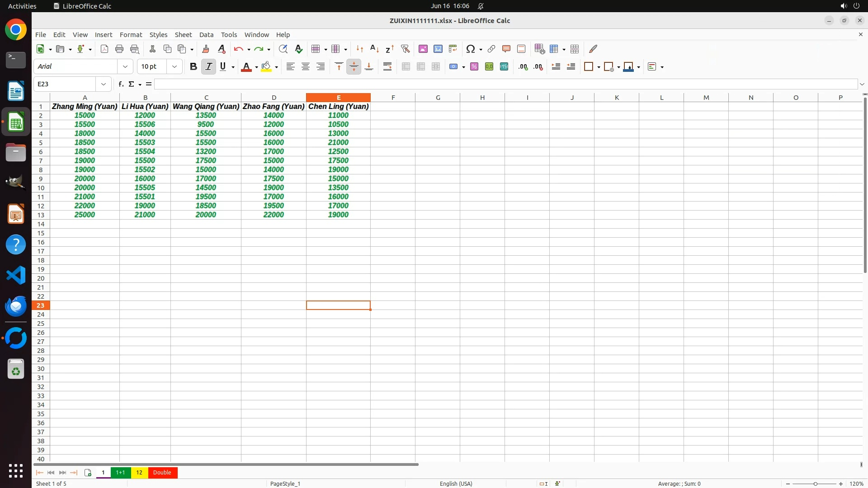Screen dimensions: 868x488
Task: Expand the Name Box dropdown arrow
Action: click(x=104, y=84)
